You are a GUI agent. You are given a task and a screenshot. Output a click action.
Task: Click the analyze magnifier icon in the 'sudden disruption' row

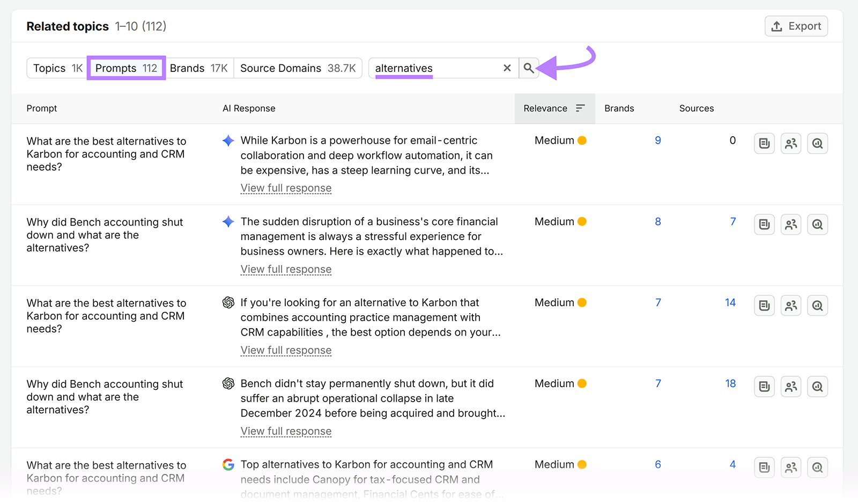[818, 225]
